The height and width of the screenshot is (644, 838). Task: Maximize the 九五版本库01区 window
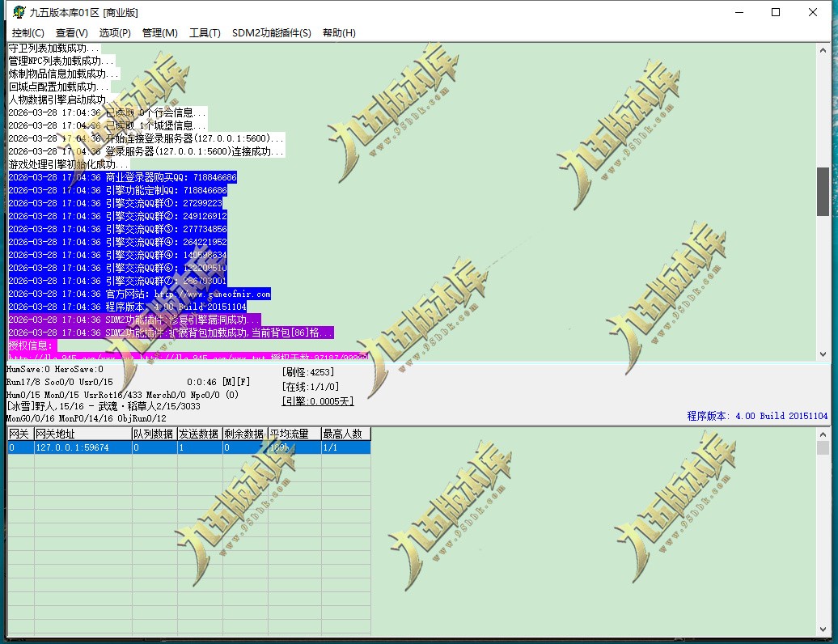tap(776, 12)
